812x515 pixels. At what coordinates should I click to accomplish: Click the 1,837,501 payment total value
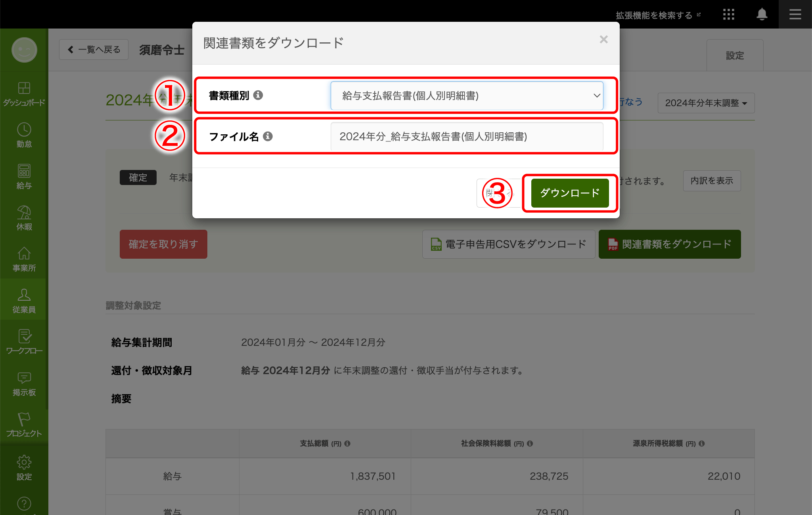(373, 476)
